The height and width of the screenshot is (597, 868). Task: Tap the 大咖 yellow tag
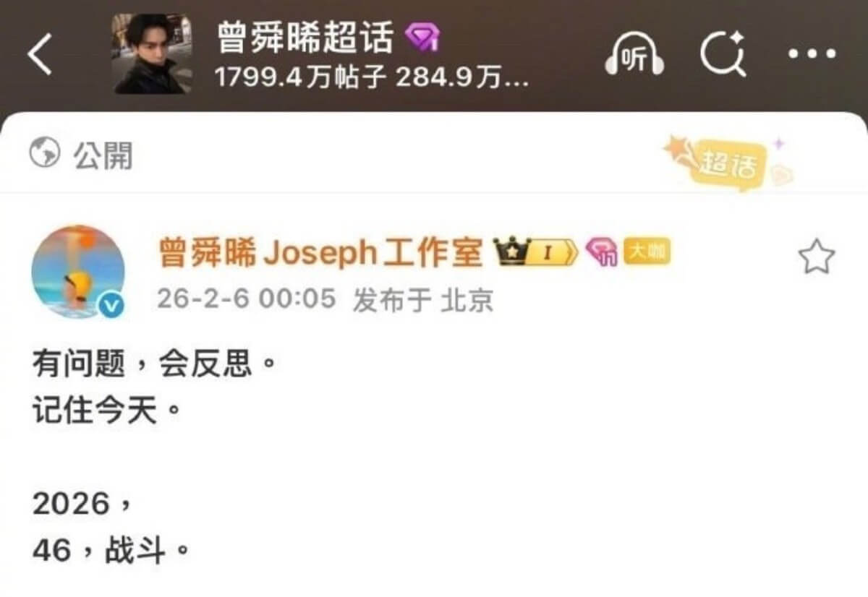coord(647,252)
